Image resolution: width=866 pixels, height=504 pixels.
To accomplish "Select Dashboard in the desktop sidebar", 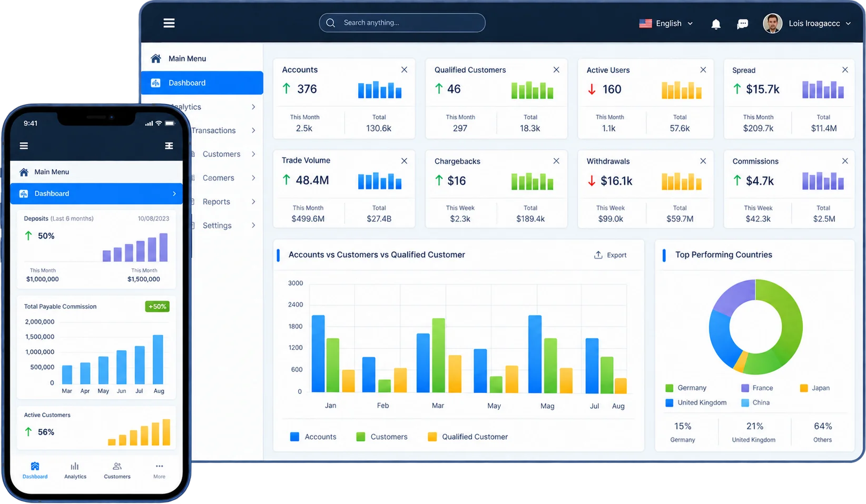I will [x=202, y=83].
